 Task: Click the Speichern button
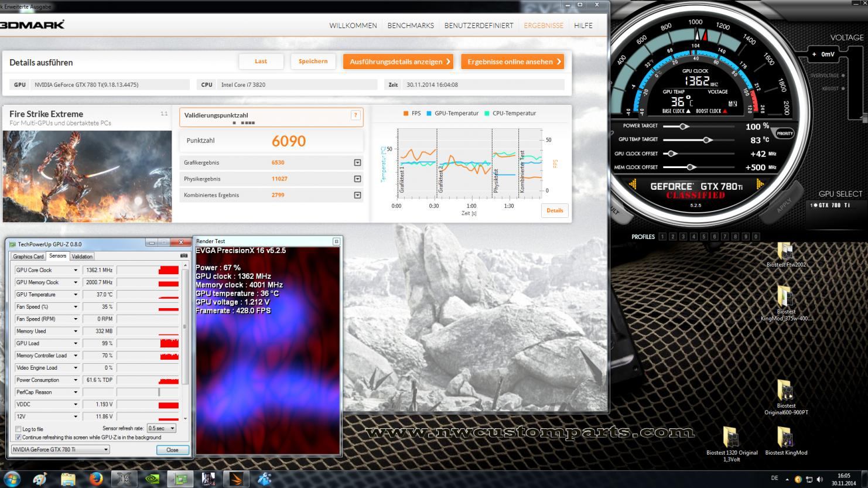click(x=313, y=62)
